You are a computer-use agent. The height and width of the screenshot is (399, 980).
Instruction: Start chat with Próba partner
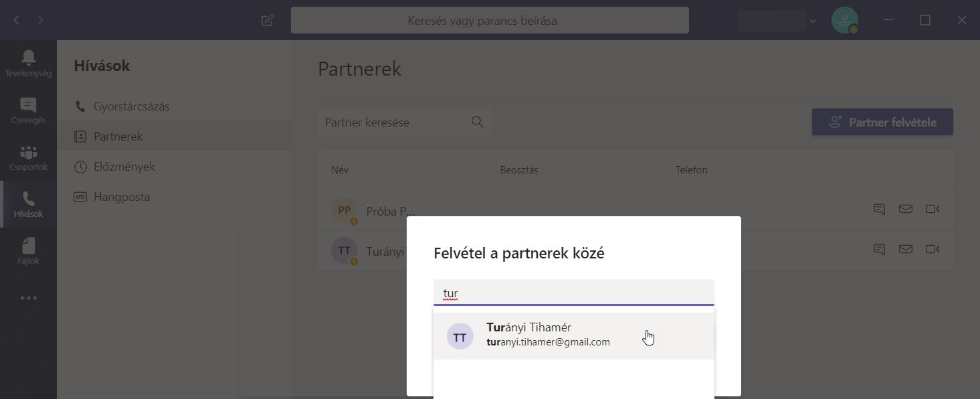(879, 209)
